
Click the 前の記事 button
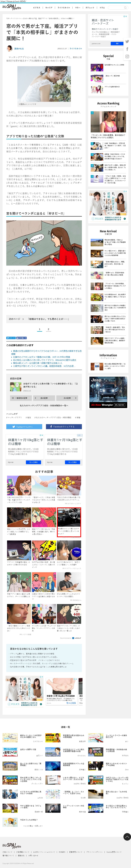tap(44, 398)
